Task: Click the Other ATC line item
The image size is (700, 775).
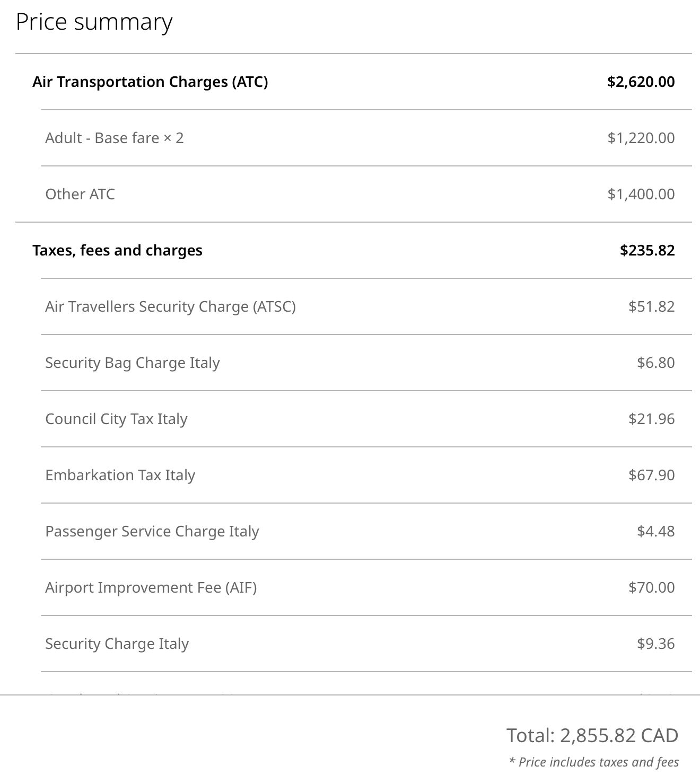Action: (80, 194)
